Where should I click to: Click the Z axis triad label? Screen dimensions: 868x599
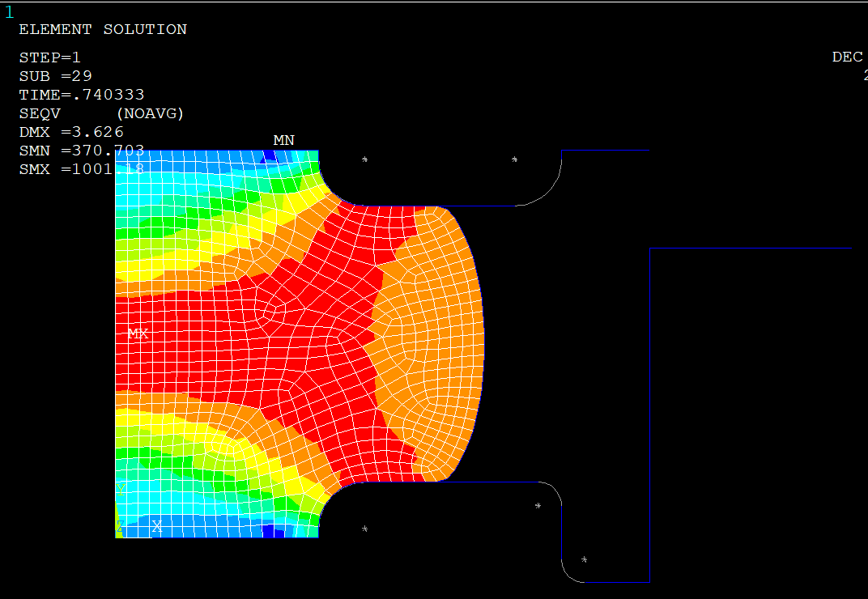pyautogui.click(x=120, y=526)
